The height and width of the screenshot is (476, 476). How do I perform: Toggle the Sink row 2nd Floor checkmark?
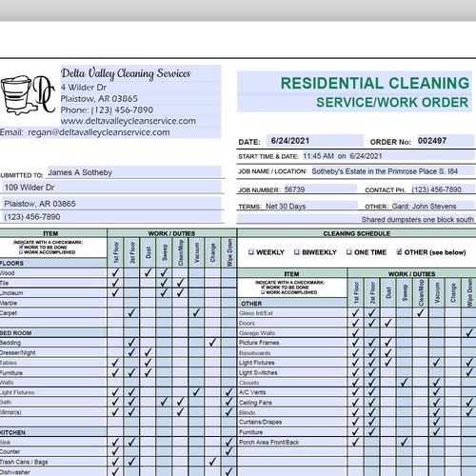click(131, 442)
